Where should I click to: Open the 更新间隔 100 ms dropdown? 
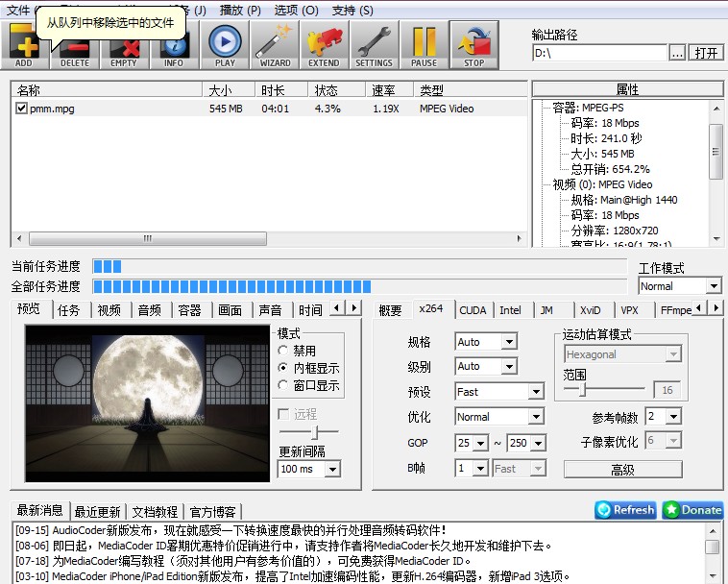click(x=309, y=469)
